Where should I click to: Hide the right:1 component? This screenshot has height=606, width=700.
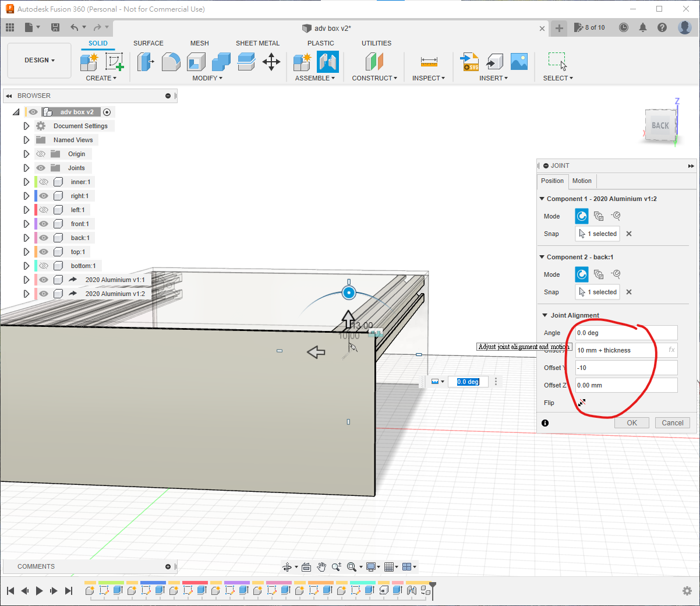coord(44,196)
